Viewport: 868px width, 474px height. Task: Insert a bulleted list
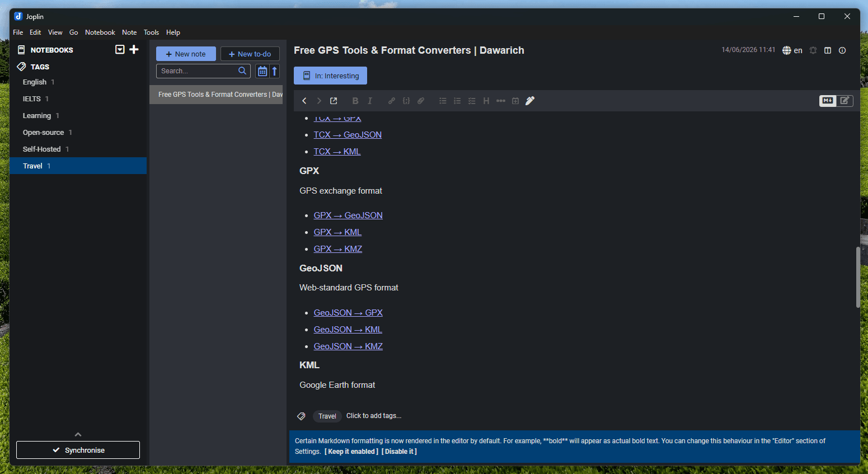click(x=443, y=101)
